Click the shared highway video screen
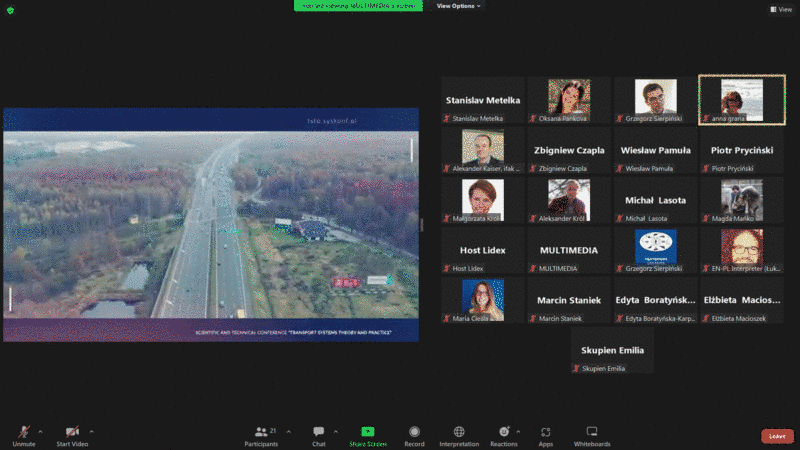Viewport: 800px width, 450px height. point(211,224)
